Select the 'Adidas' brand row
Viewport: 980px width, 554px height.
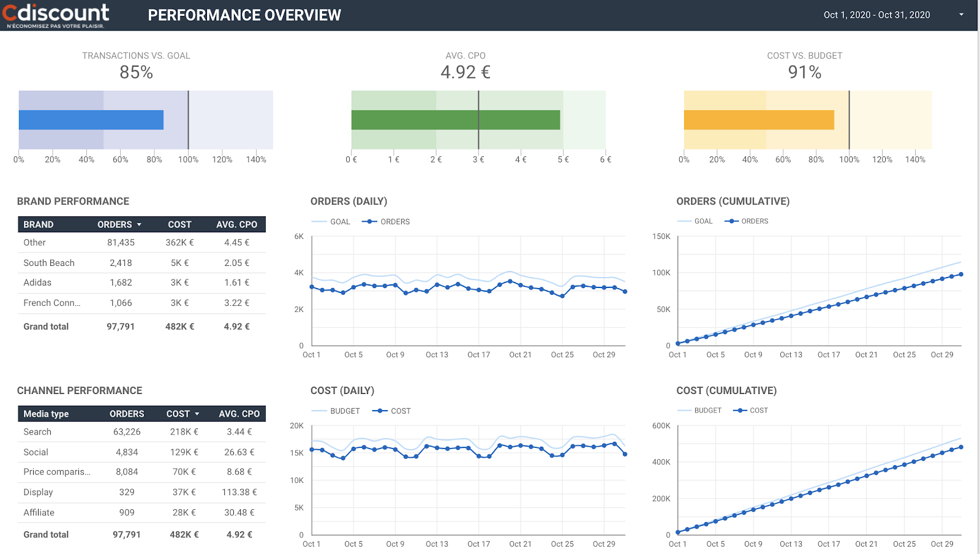point(141,283)
